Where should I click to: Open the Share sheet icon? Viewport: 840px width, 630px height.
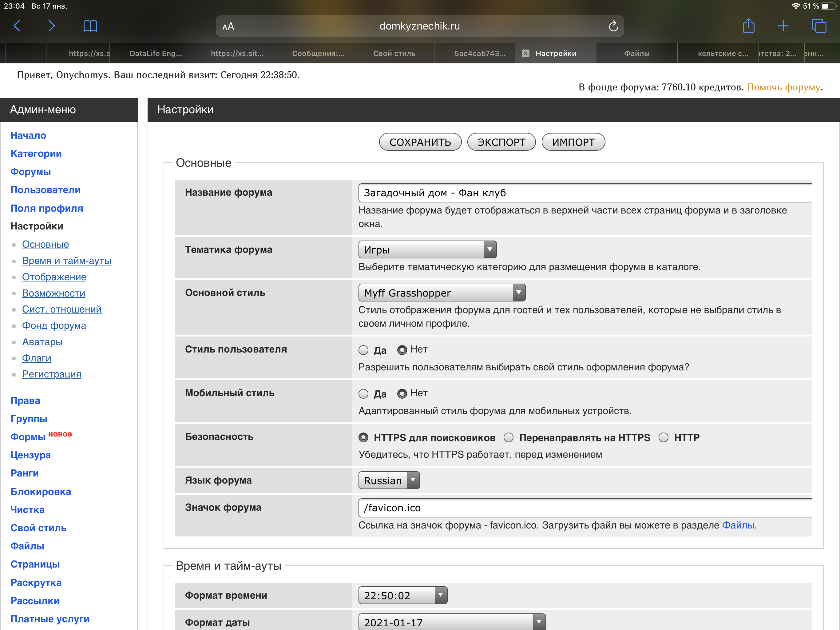(x=748, y=26)
